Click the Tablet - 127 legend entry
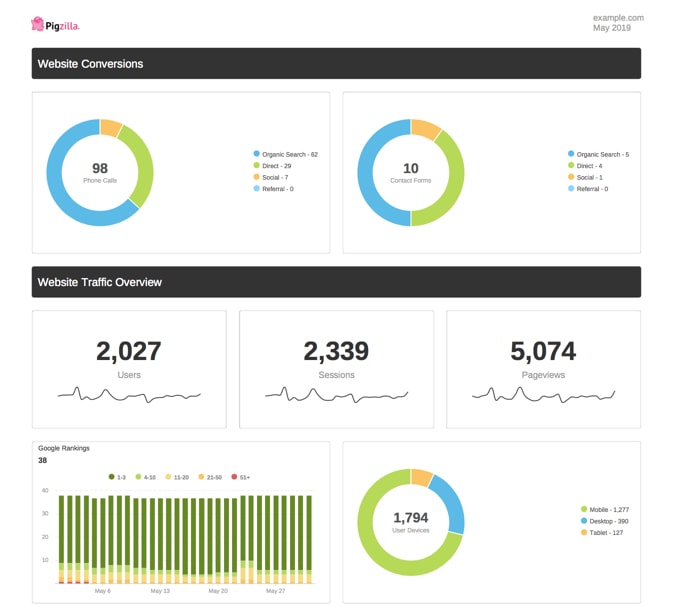Image resolution: width=674 pixels, height=607 pixels. tap(602, 533)
